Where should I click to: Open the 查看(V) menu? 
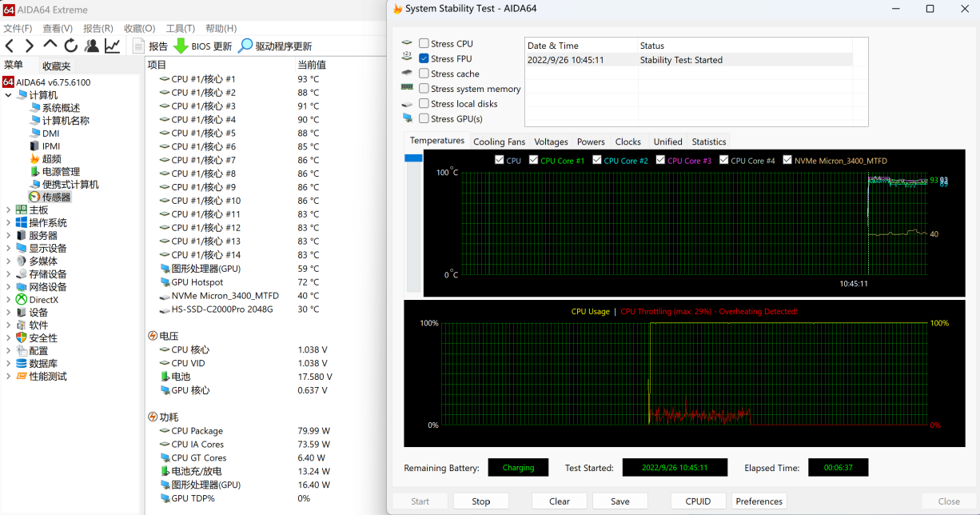58,28
